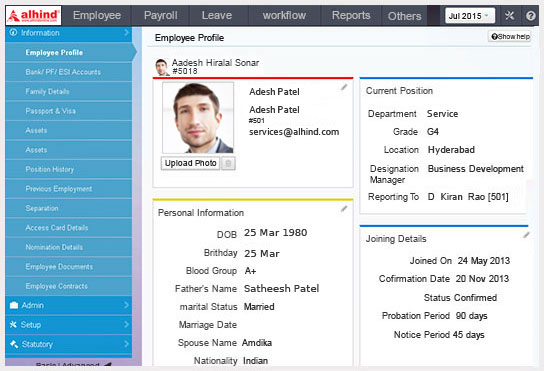Expand the Setup section chevron

pos(126,324)
